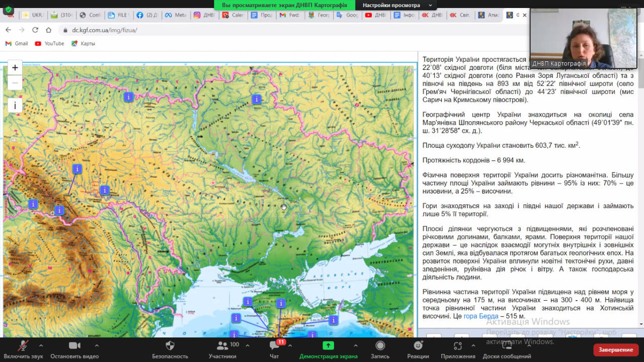
Task: Expand options arrow beside Чат
Action: (290, 345)
